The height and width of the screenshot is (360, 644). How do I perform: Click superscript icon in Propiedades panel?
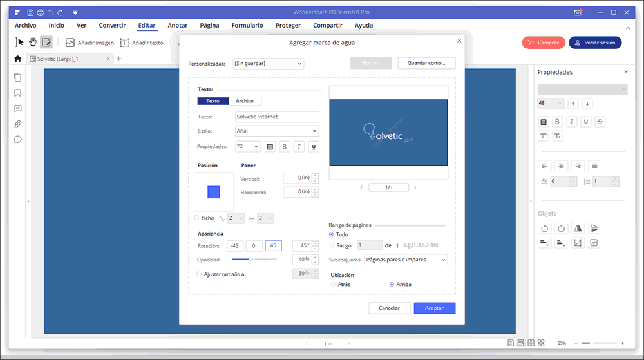543,136
